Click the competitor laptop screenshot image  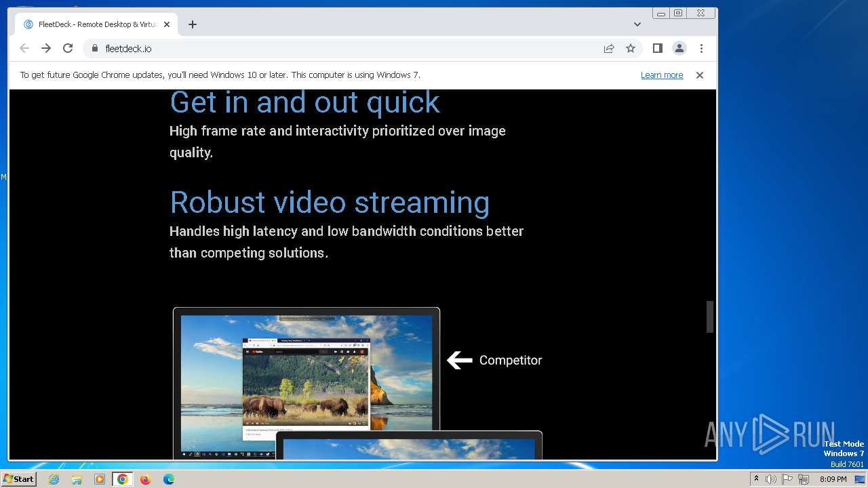coord(307,383)
